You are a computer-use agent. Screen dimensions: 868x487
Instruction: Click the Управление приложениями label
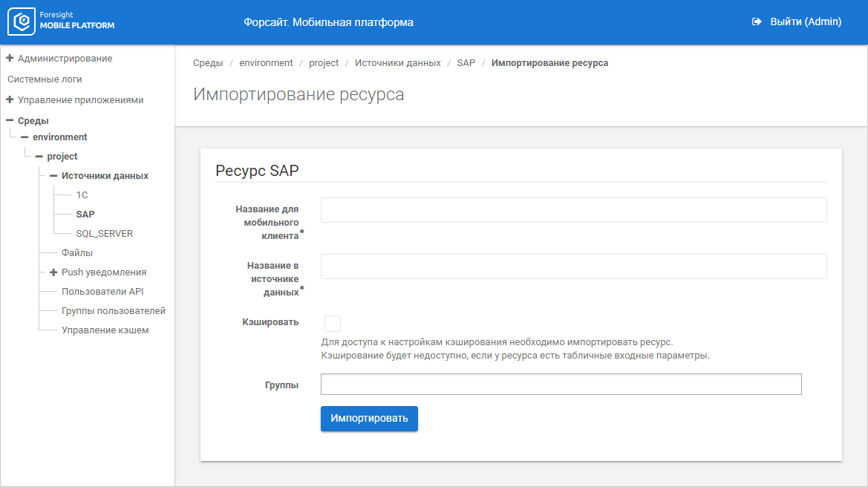pyautogui.click(x=80, y=100)
